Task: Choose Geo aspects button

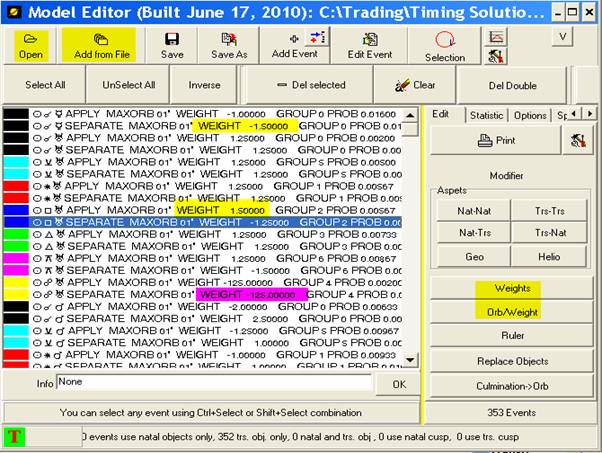Action: point(474,256)
